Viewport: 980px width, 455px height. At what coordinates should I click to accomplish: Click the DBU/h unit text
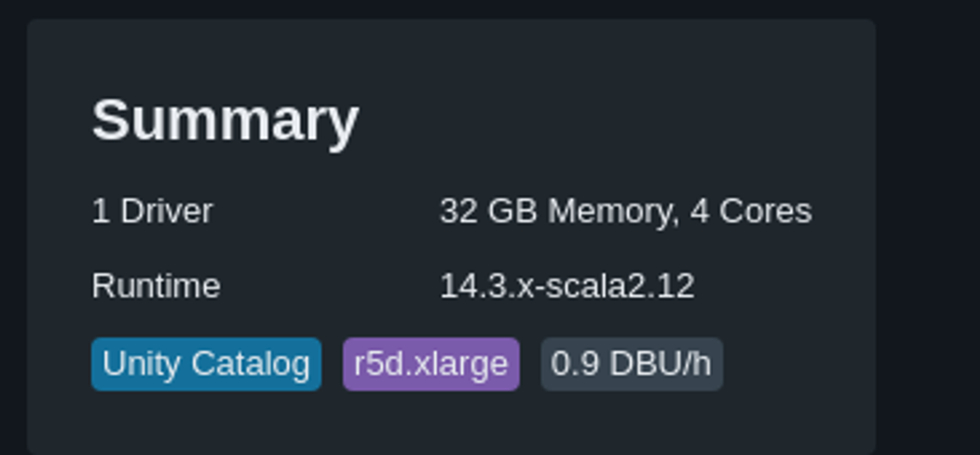(x=661, y=364)
